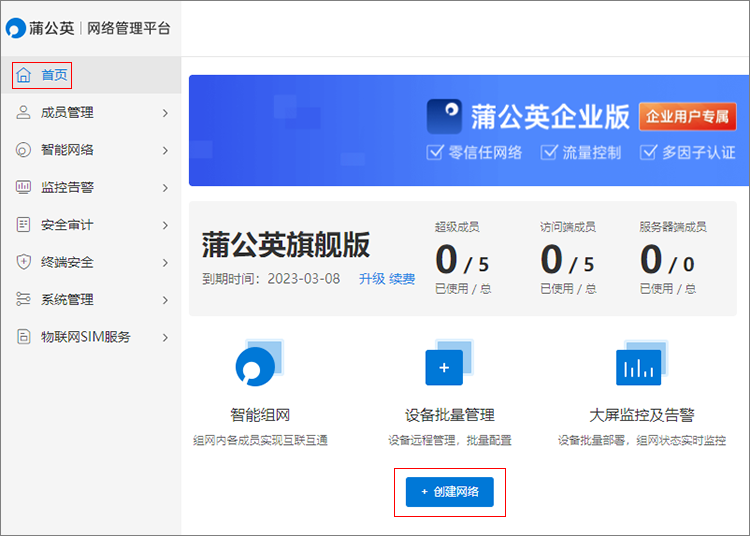Click the home icon beside 首页
This screenshot has width=750, height=536.
coord(23,75)
